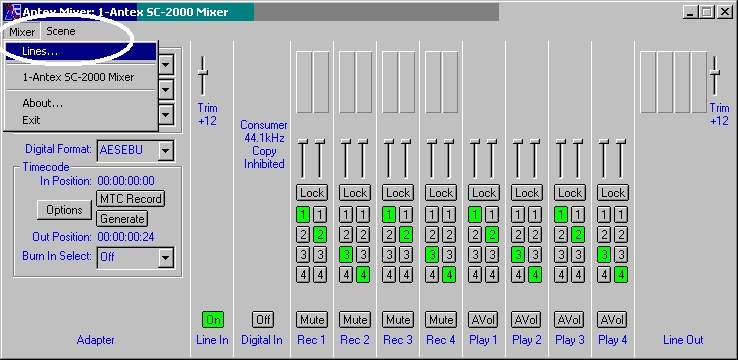Open the Mixer menu
Image resolution: width=738 pixels, height=360 pixels.
[22, 32]
